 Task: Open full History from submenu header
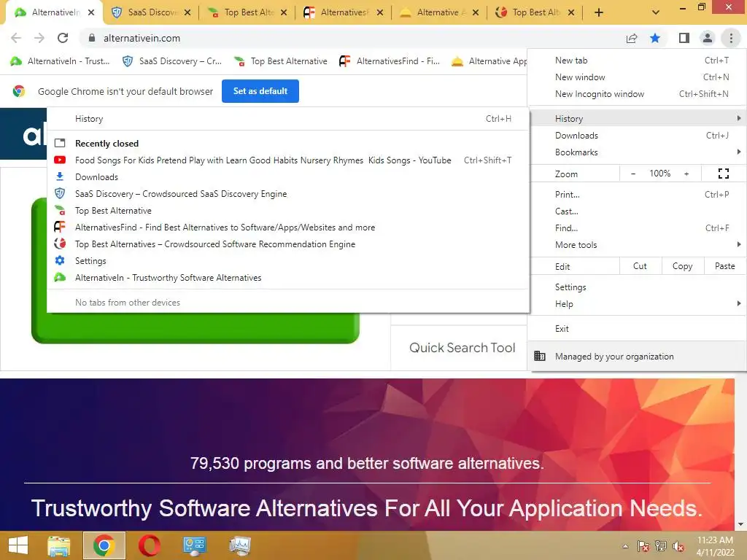[288, 119]
